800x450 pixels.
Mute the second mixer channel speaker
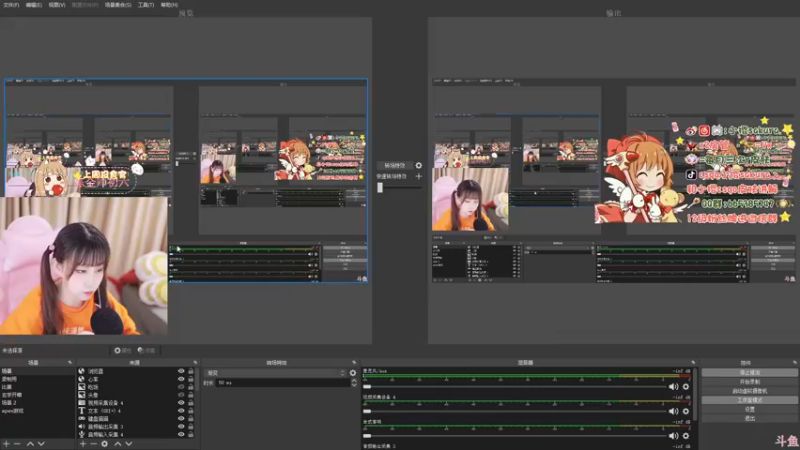click(x=673, y=411)
